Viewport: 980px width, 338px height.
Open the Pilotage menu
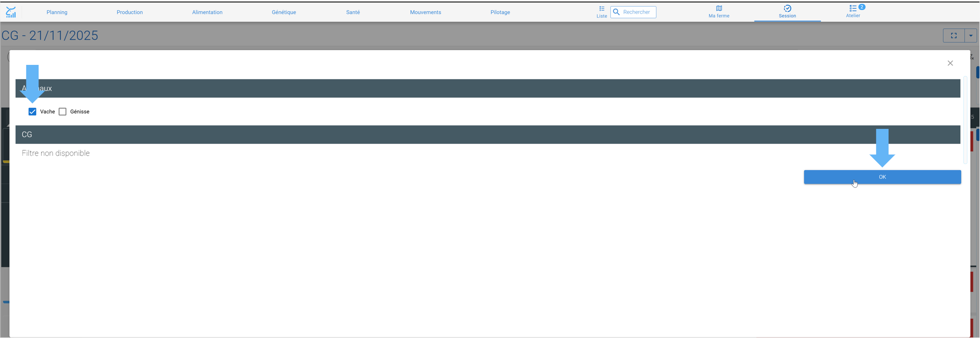pos(500,12)
